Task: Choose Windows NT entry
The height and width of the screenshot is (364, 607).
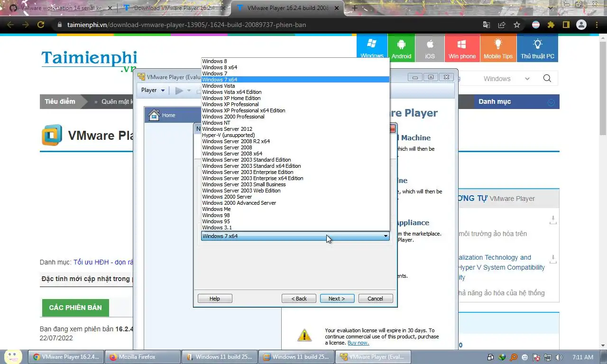Action: 295,123
